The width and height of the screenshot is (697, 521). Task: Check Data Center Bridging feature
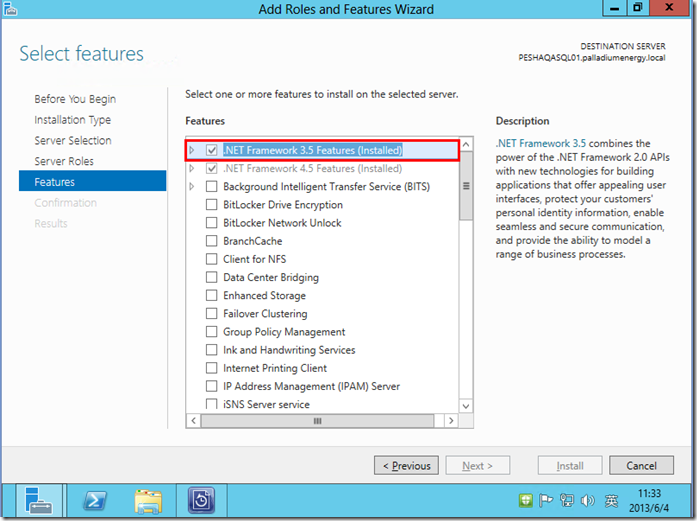pos(212,277)
